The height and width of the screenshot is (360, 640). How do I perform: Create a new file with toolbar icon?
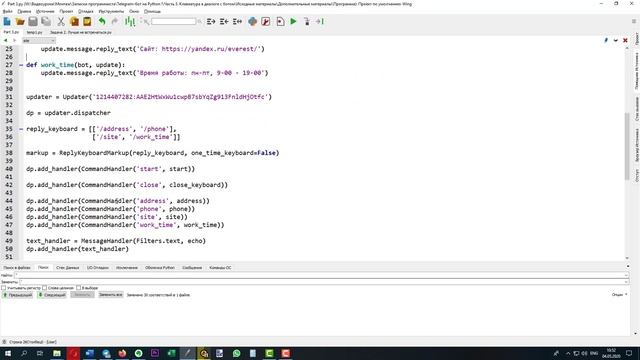7,22
